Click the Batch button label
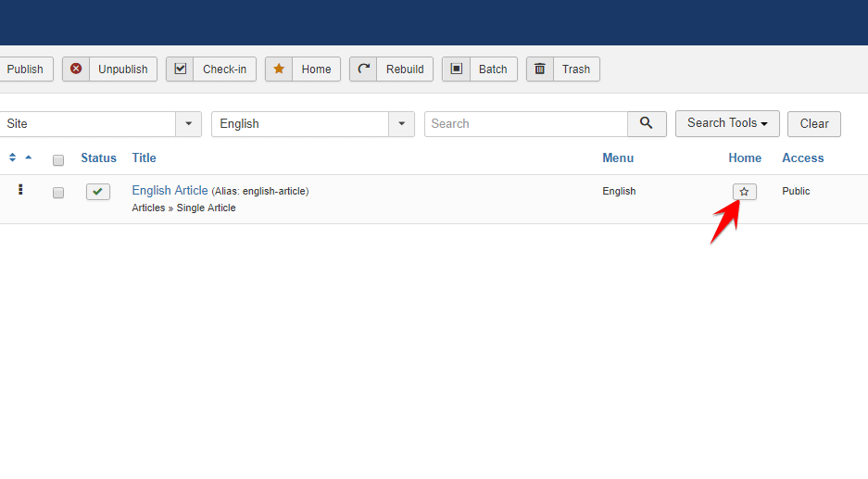 (x=493, y=69)
